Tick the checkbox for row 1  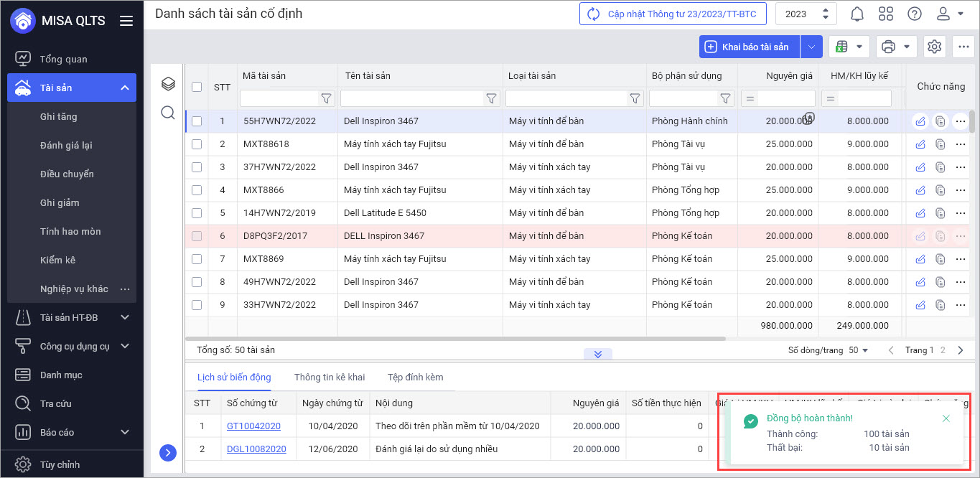[x=197, y=121]
